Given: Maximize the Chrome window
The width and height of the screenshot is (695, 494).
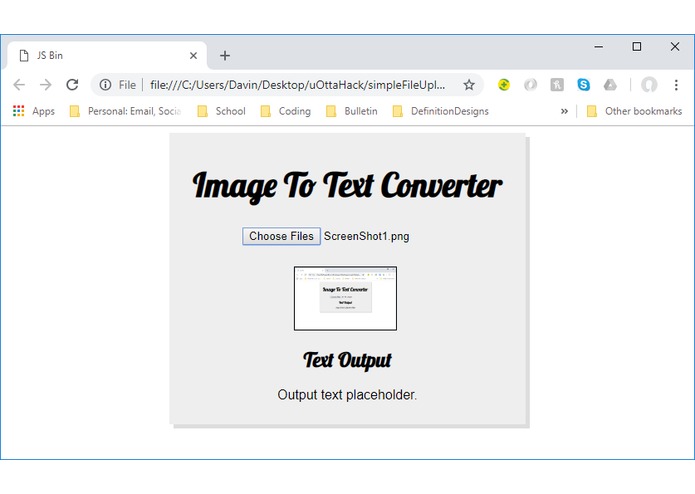Looking at the screenshot, I should pyautogui.click(x=636, y=47).
